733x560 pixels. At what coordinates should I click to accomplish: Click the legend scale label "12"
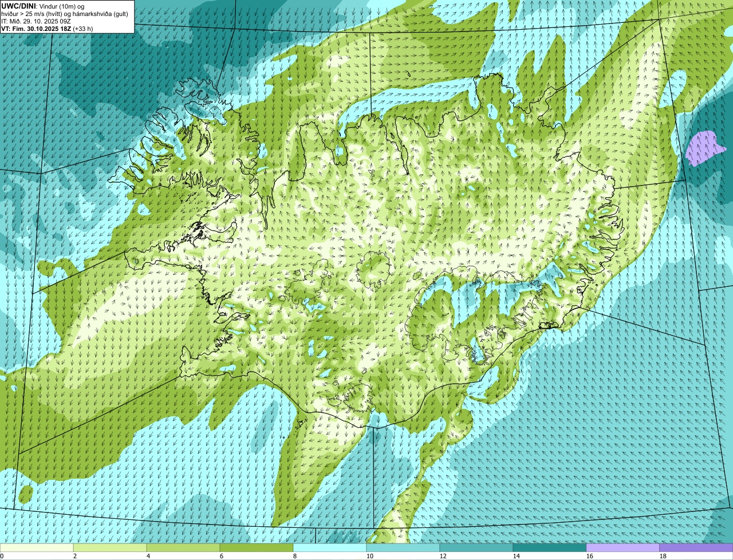(443, 556)
